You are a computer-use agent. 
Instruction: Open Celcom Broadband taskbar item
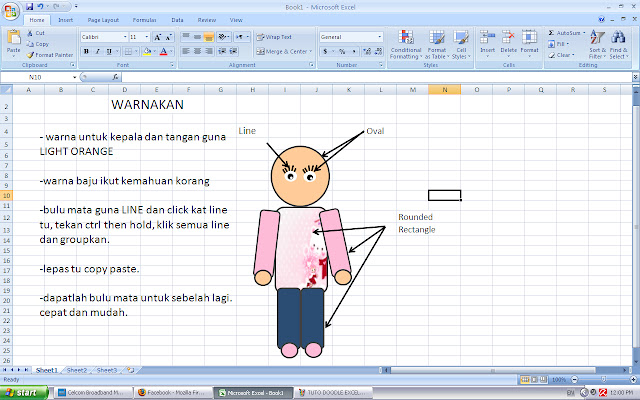[94, 393]
